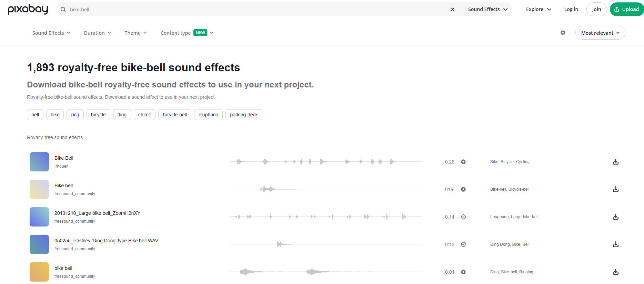Open Sound Effects media type selector in search bar

pos(487,9)
